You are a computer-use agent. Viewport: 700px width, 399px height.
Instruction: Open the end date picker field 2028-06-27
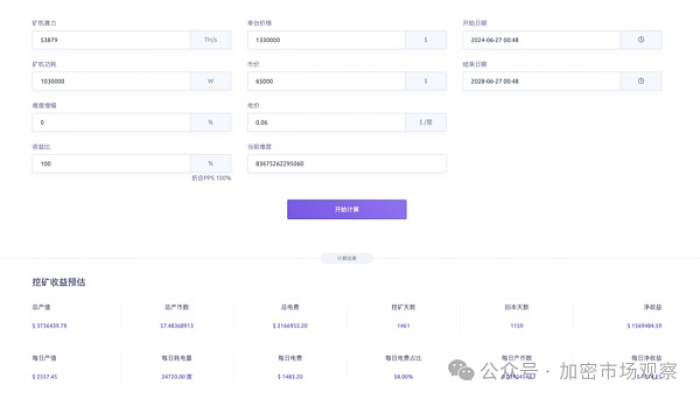point(542,81)
